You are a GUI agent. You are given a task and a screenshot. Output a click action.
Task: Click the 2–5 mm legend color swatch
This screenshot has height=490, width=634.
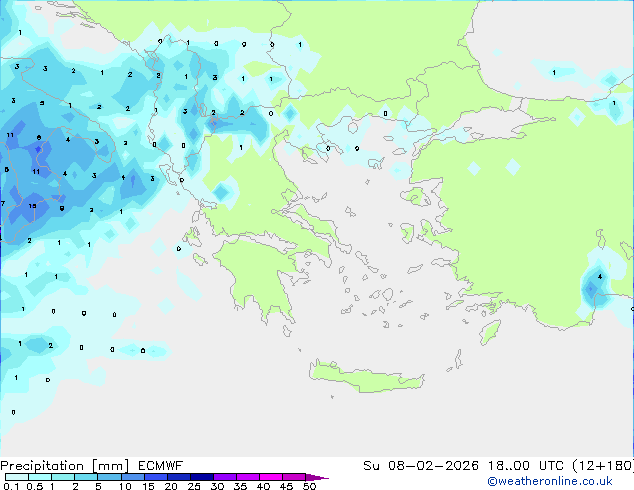tap(86, 477)
